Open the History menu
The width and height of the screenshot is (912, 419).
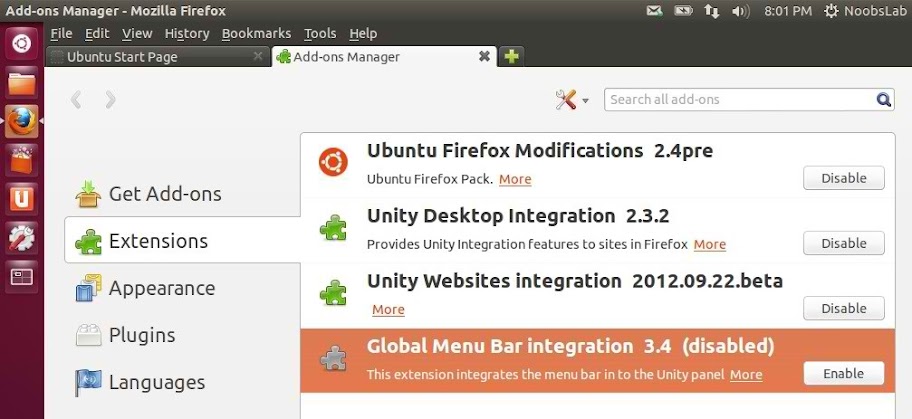click(187, 34)
